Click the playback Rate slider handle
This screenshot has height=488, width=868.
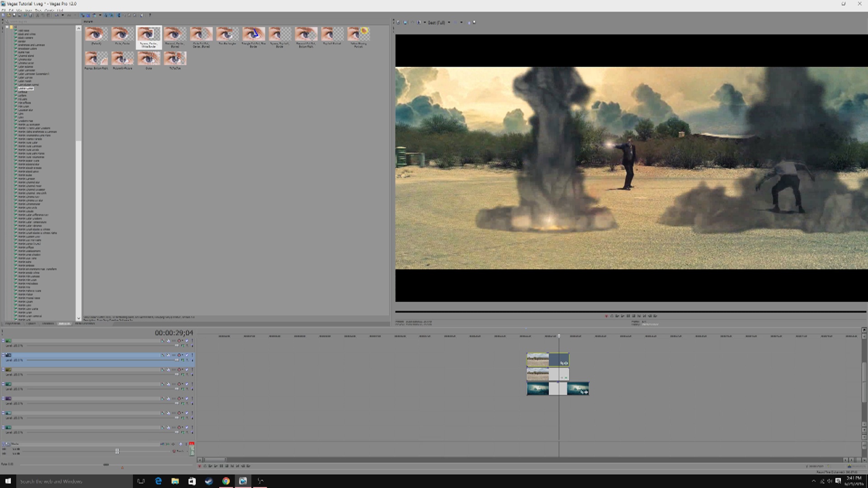(106, 465)
